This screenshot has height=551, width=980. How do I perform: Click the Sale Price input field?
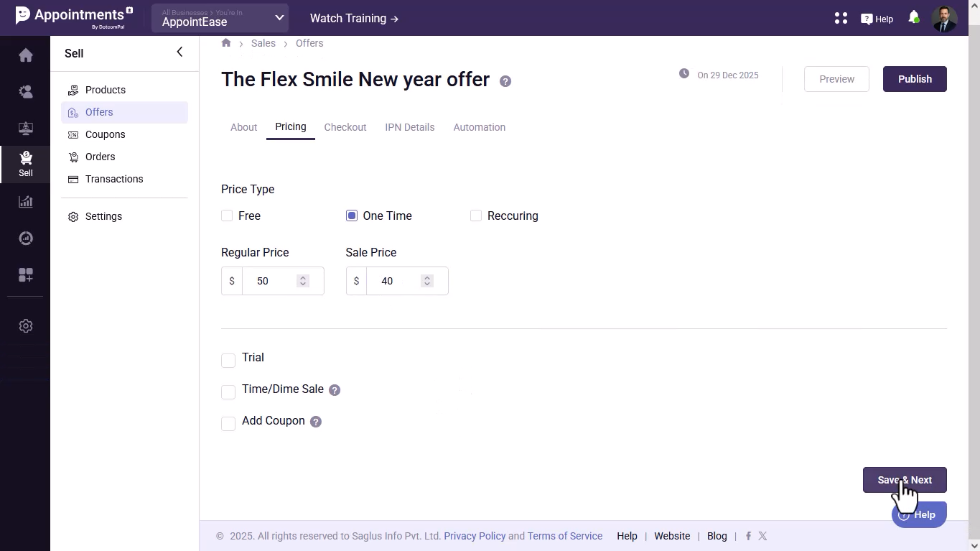coord(393,281)
